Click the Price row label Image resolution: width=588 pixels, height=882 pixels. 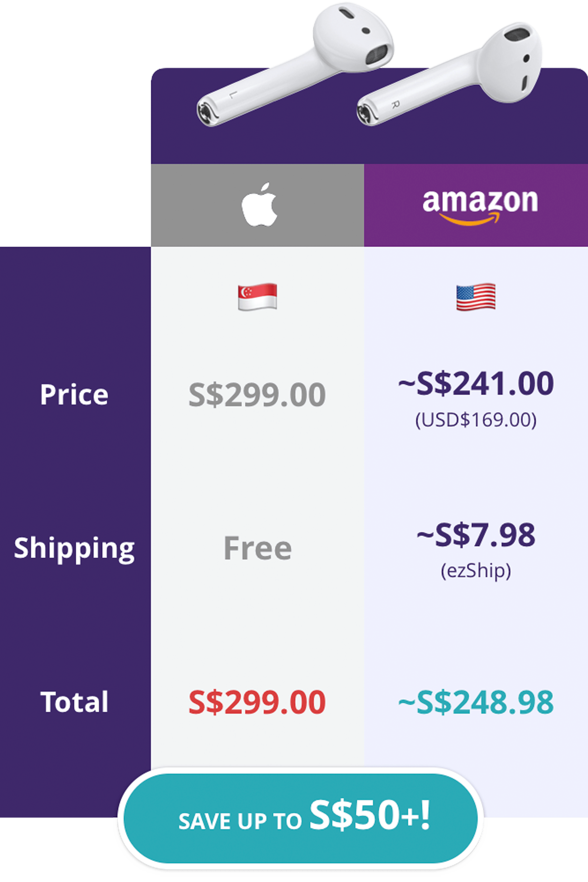click(x=74, y=395)
